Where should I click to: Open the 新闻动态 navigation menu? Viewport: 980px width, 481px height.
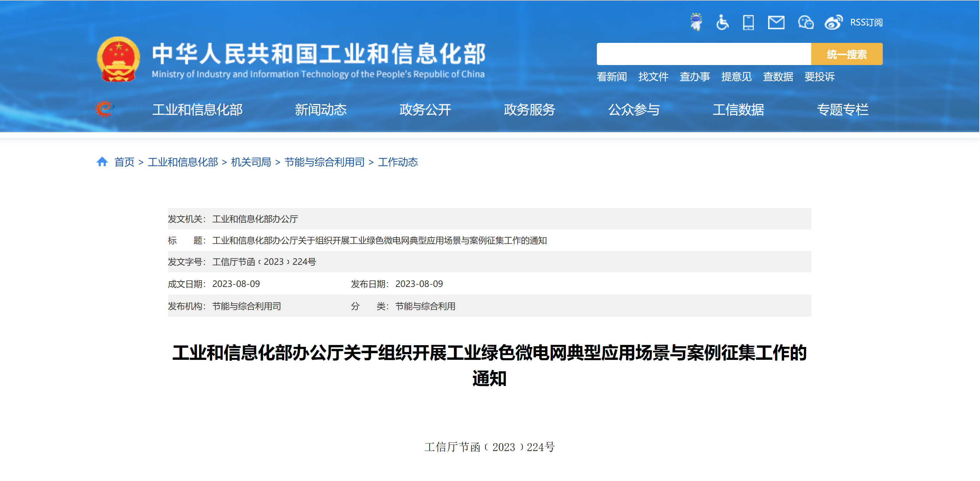click(x=321, y=109)
